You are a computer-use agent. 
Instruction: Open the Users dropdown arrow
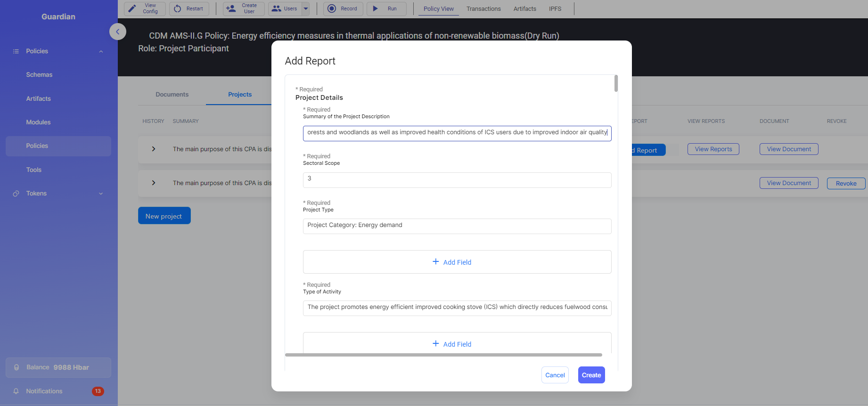(306, 8)
